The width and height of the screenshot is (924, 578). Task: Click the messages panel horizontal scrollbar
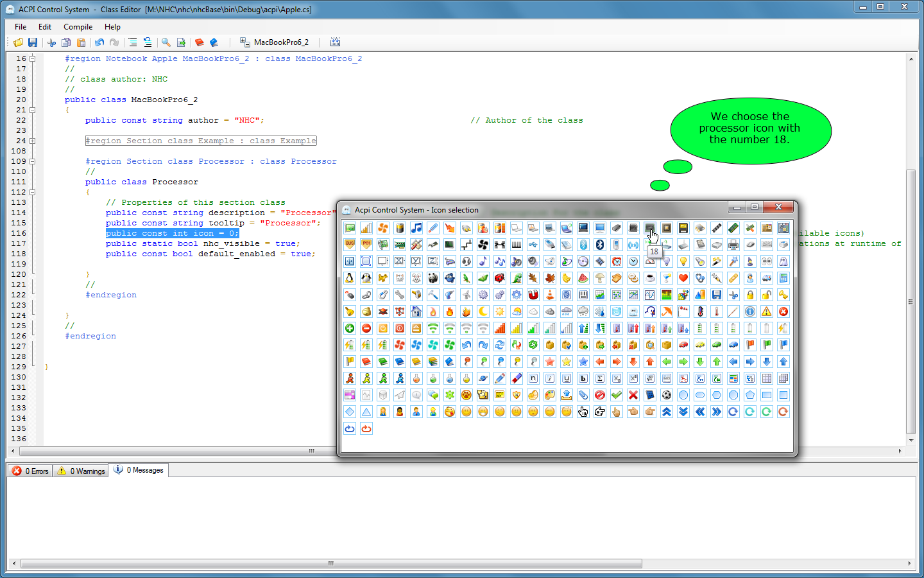(331, 564)
